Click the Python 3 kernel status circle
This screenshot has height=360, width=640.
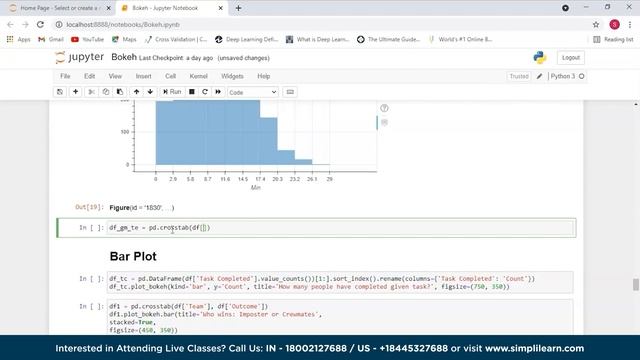(x=582, y=76)
